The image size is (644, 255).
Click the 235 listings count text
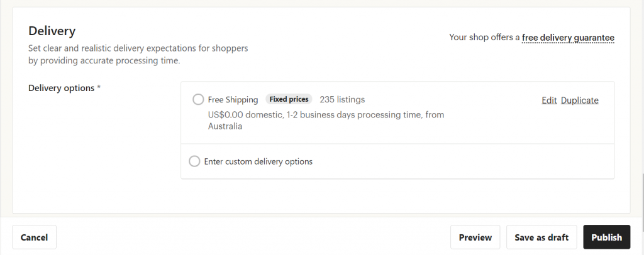coord(342,100)
